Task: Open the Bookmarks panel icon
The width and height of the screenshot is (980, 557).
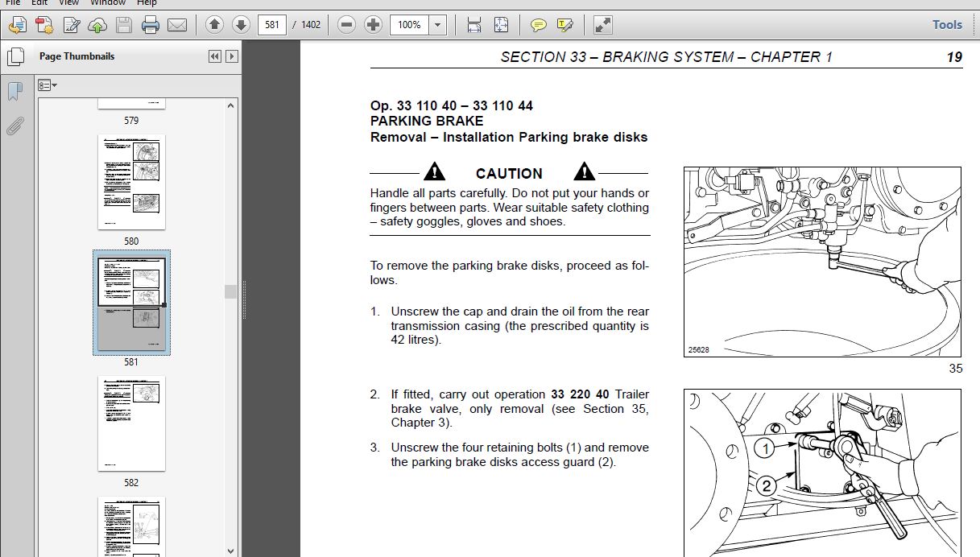Action: coord(14,91)
